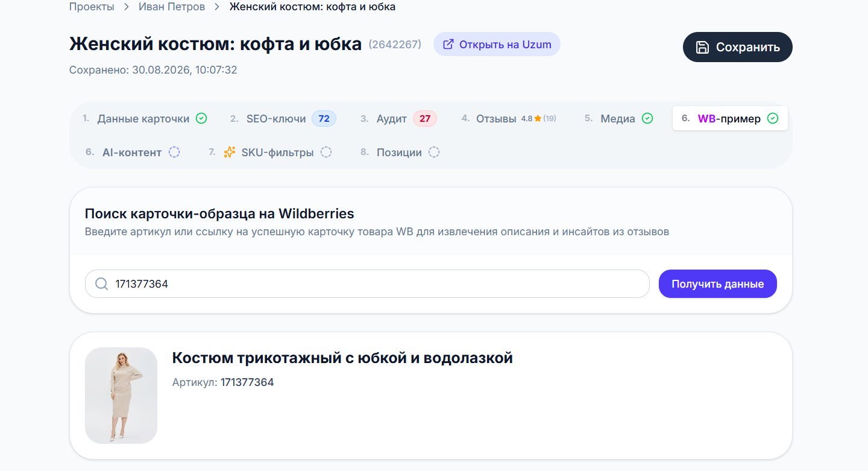Click the orange star rating icon in Отзывы
The height and width of the screenshot is (471, 868).
pos(538,119)
